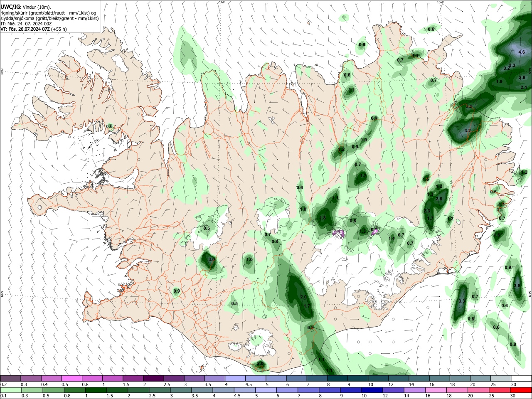Click the bright magenta snow swatch between 0.5 and 0.8

[x=71, y=379]
